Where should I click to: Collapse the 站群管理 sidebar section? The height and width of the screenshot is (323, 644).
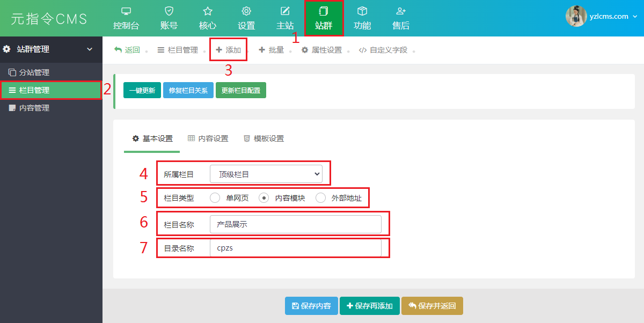pos(90,49)
